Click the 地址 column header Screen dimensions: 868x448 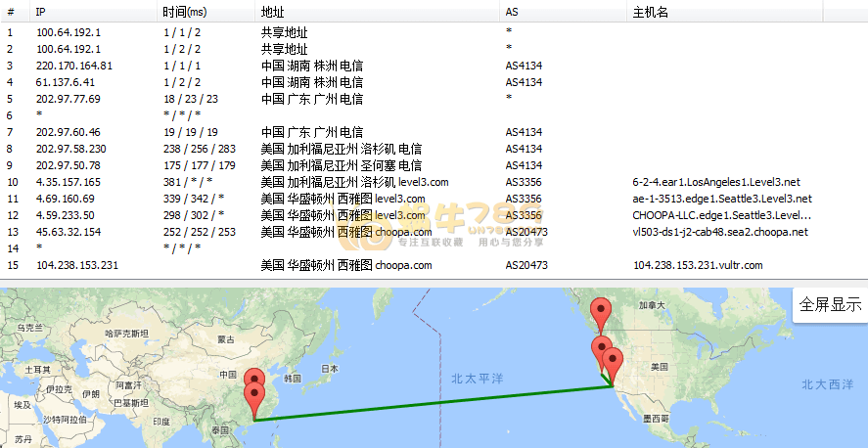coord(272,12)
